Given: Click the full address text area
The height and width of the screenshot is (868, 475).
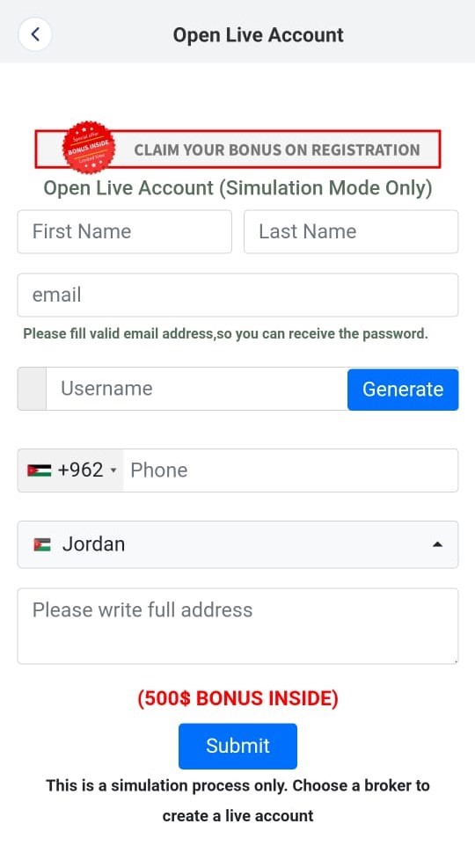Looking at the screenshot, I should tap(238, 626).
